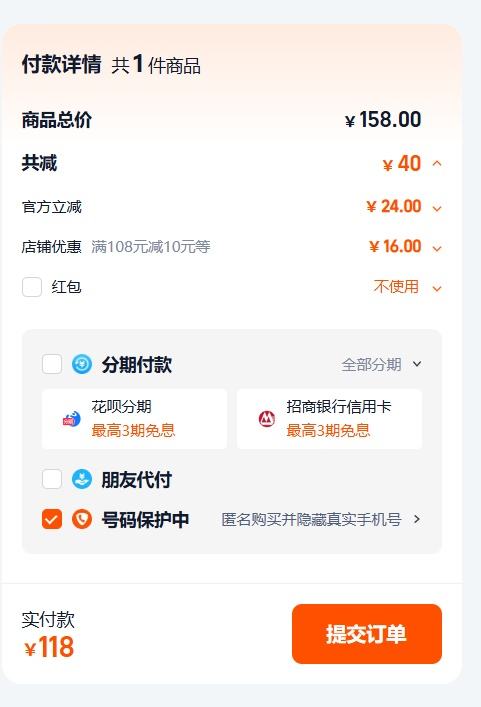481x707 pixels.
Task: Click the Huabei installment logo icon
Action: pos(72,419)
